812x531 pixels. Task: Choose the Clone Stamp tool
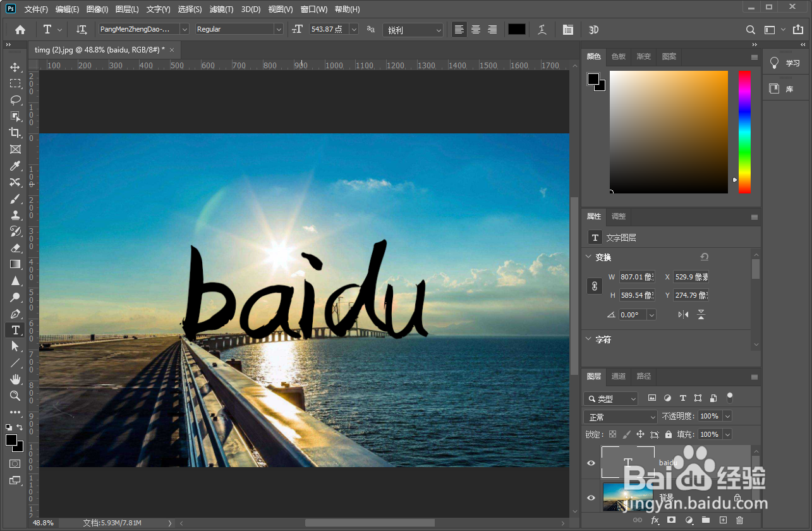(15, 215)
